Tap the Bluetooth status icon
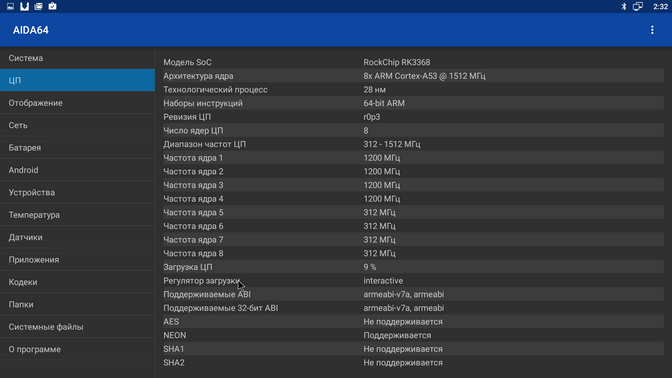The height and width of the screenshot is (378, 672). (x=624, y=6)
